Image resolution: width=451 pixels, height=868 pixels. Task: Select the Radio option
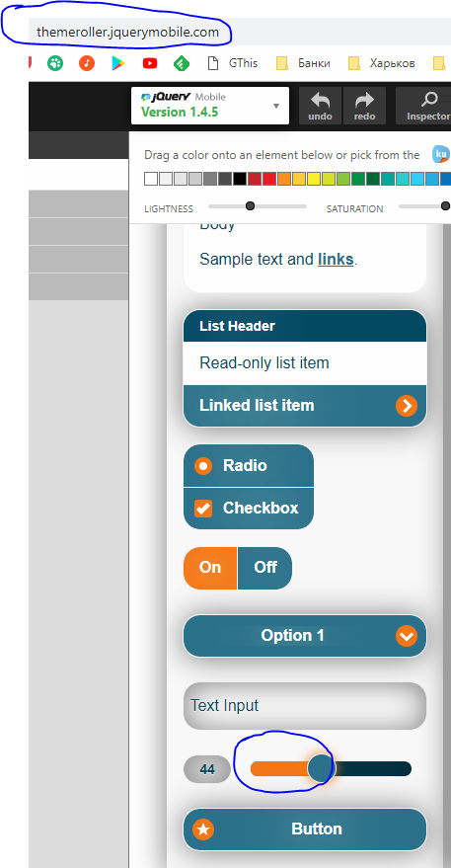[x=249, y=465]
